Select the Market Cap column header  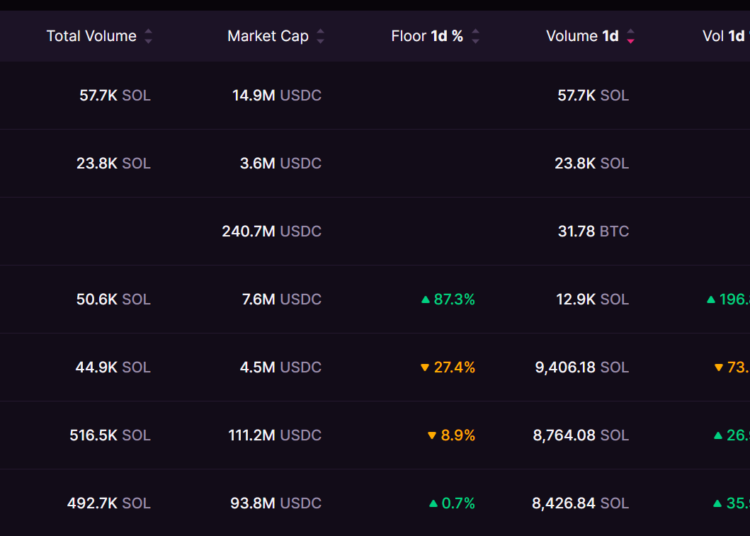pos(267,36)
